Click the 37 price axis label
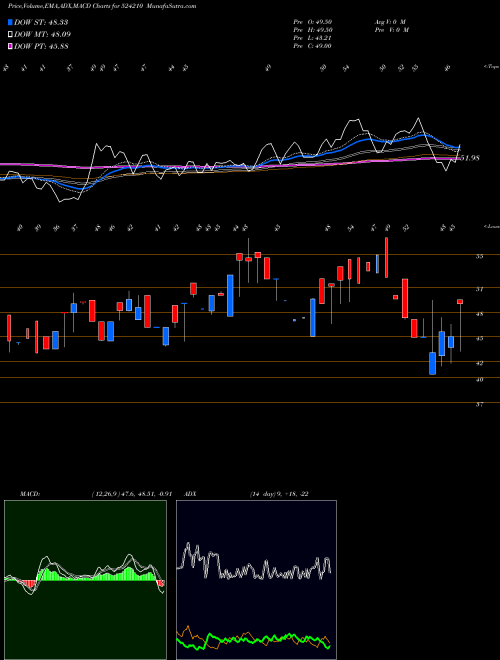 479,404
